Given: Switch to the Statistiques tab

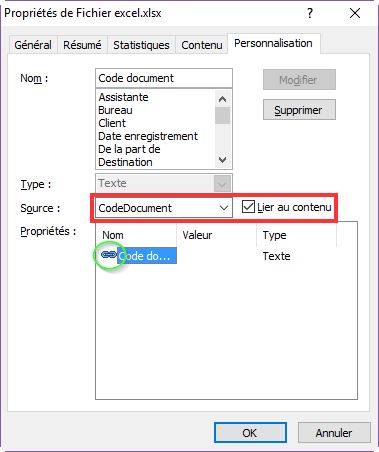Looking at the screenshot, I should pos(141,45).
